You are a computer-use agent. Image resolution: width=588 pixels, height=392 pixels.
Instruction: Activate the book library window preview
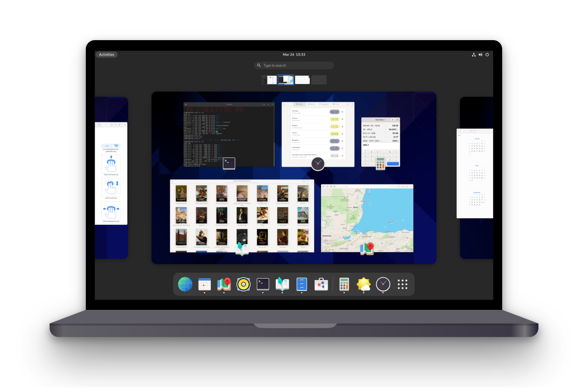click(x=242, y=216)
